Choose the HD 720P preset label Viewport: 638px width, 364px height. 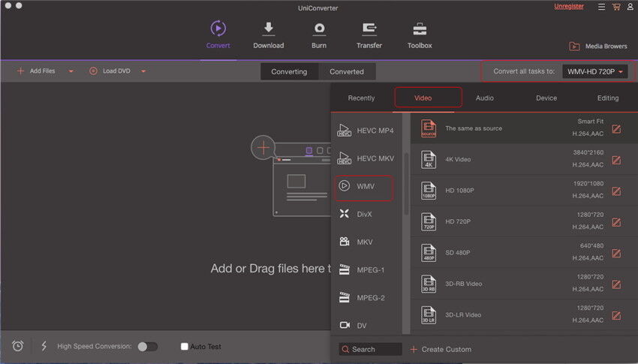tap(458, 221)
